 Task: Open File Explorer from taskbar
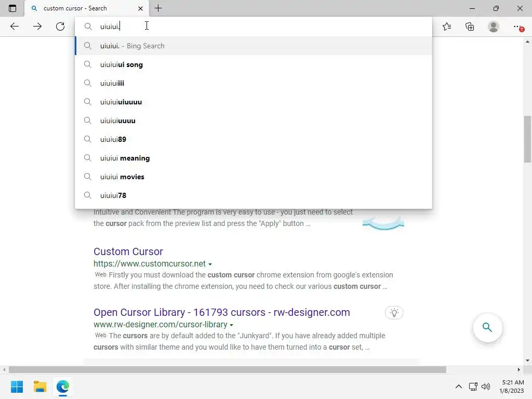(39, 387)
